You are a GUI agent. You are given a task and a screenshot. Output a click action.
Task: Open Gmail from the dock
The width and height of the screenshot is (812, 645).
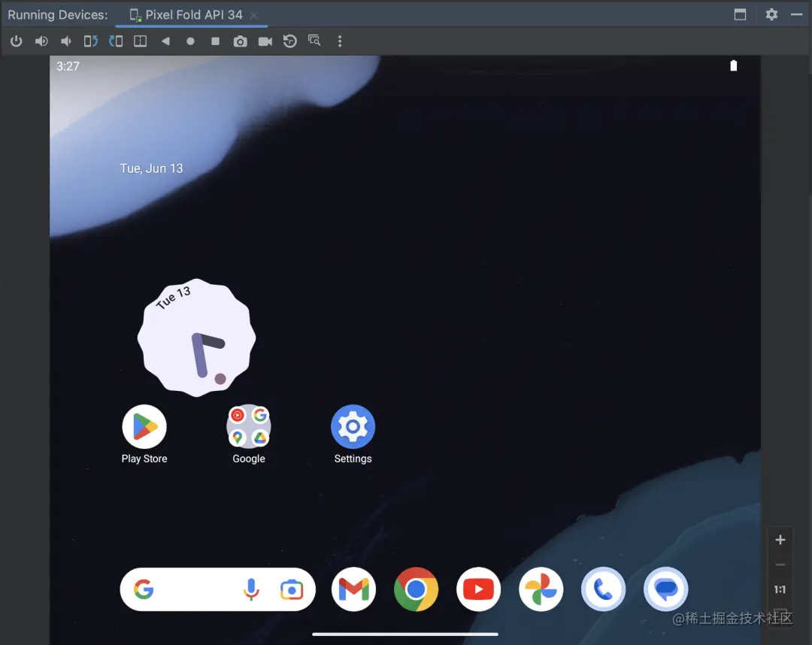point(353,589)
